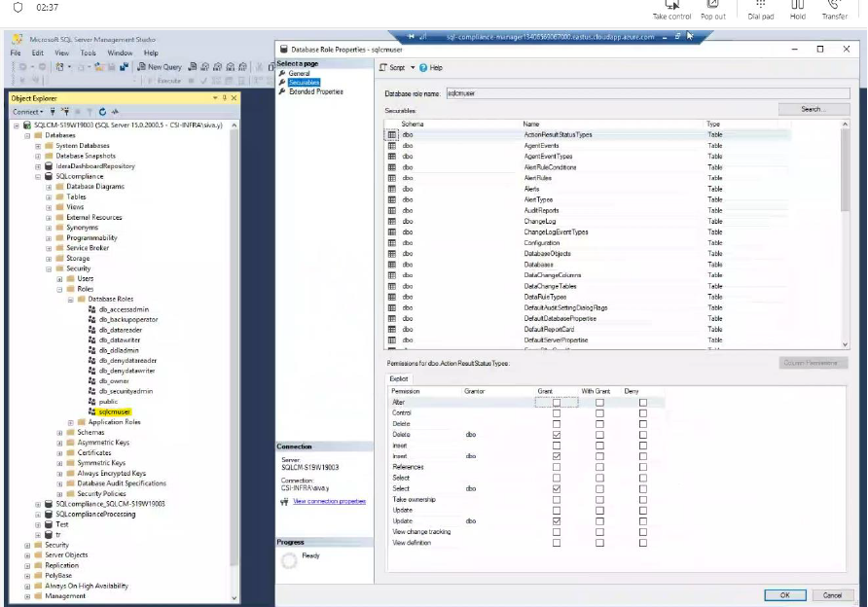Screen dimensions: 868x607
Task: Click the table icon of AgentEvents row
Action: pyautogui.click(x=392, y=146)
